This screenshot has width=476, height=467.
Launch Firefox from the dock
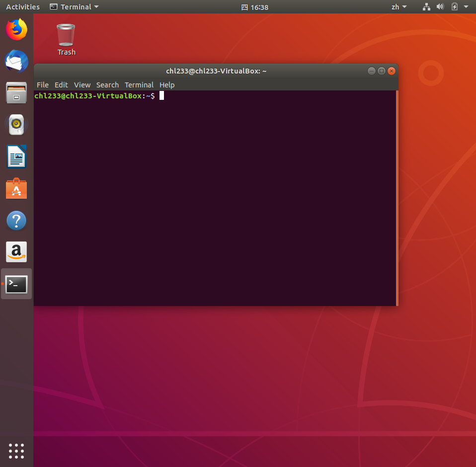(x=16, y=29)
